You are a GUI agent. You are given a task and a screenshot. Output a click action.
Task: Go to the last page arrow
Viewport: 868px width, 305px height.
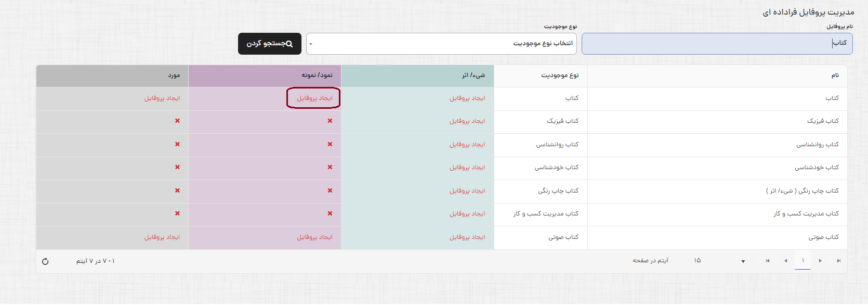click(x=838, y=261)
